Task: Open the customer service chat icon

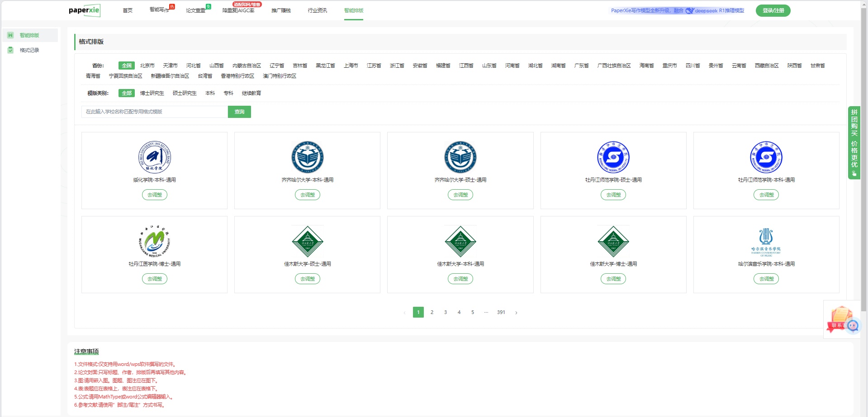Action: point(853,325)
